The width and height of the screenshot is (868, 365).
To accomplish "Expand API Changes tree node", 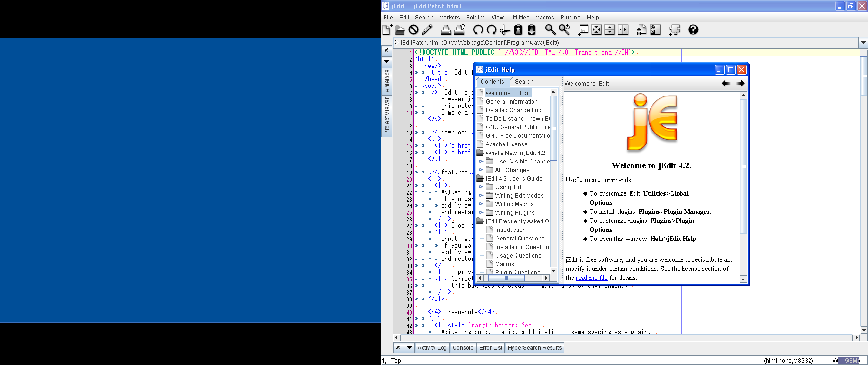I will point(481,170).
